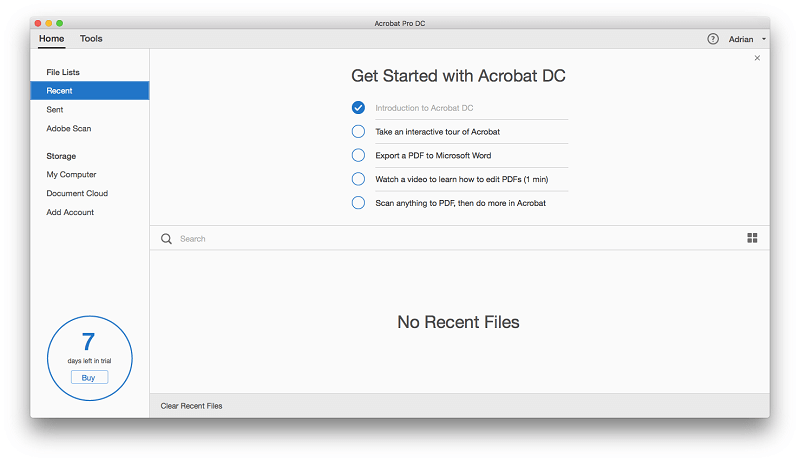The width and height of the screenshot is (800, 461).
Task: Switch to the Home tab
Action: (x=52, y=39)
